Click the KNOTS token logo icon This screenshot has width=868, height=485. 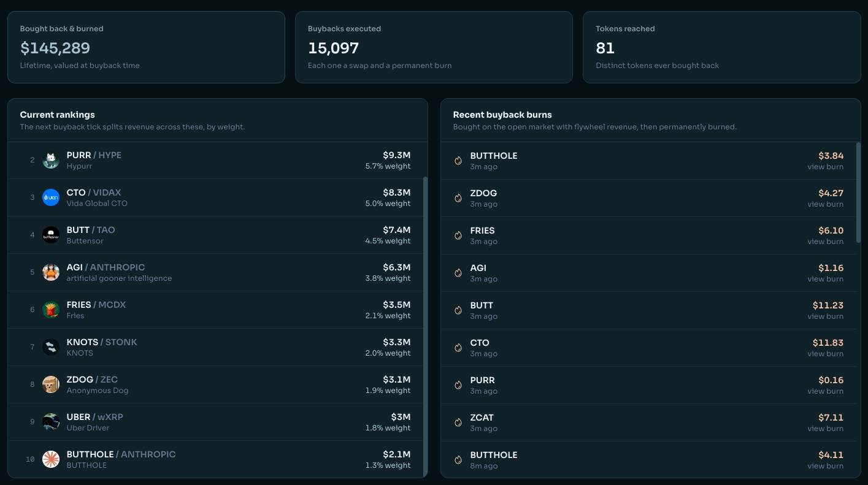[51, 347]
